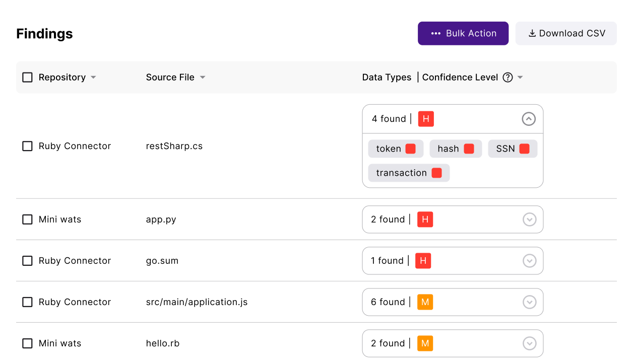Select the go.sum row checkbox
This screenshot has width=633, height=364.
pyautogui.click(x=27, y=261)
